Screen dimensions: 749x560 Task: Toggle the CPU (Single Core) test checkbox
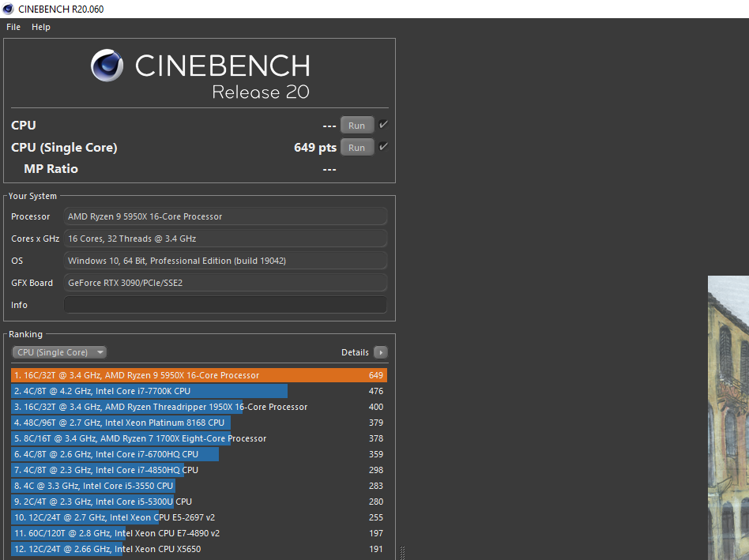click(x=383, y=147)
